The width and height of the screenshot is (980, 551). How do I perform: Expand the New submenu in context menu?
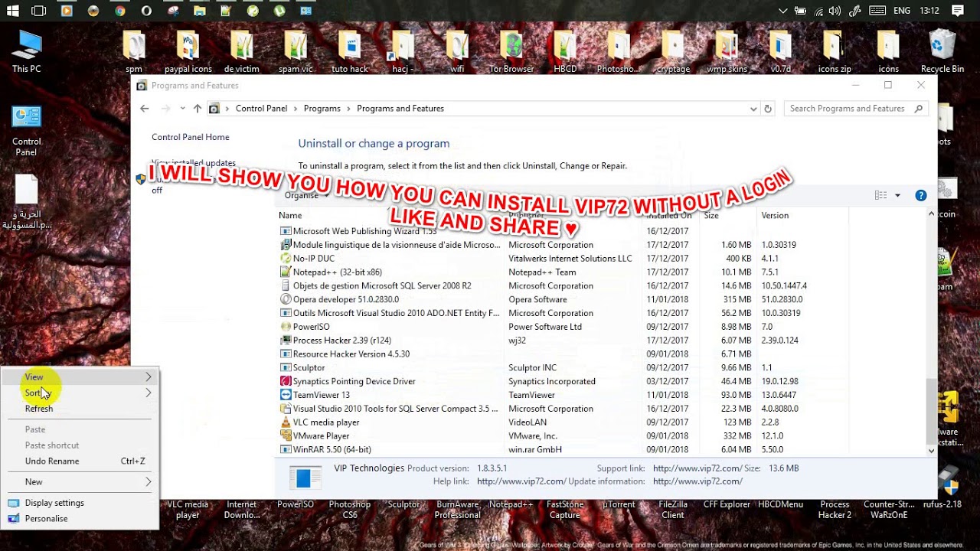(x=80, y=482)
